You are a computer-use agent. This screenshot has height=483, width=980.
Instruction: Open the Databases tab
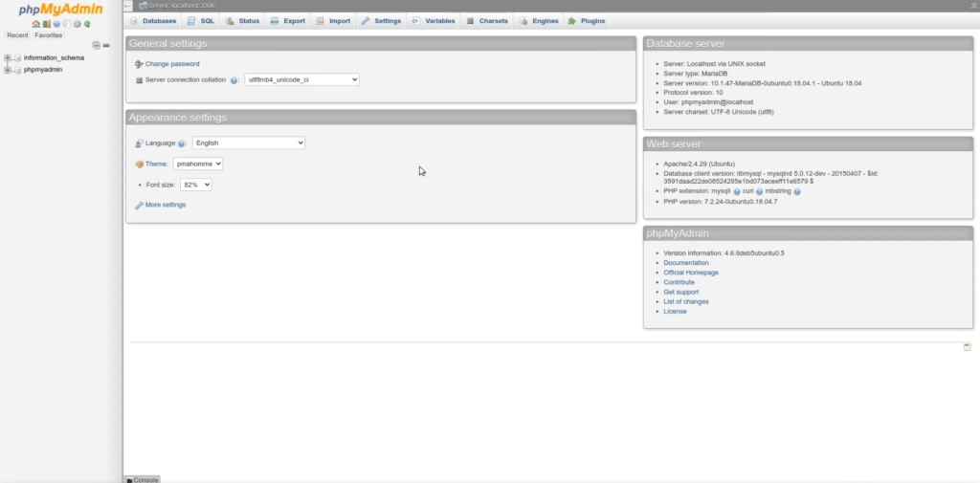[x=154, y=21]
